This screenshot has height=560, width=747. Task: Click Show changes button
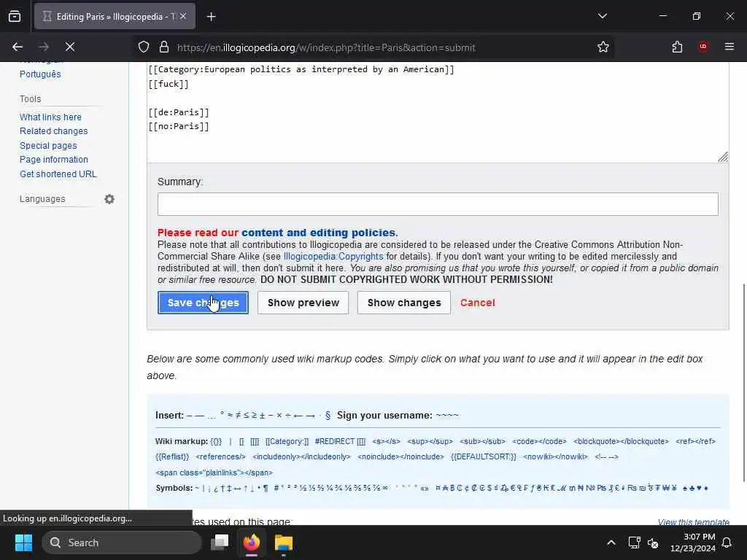pos(404,303)
